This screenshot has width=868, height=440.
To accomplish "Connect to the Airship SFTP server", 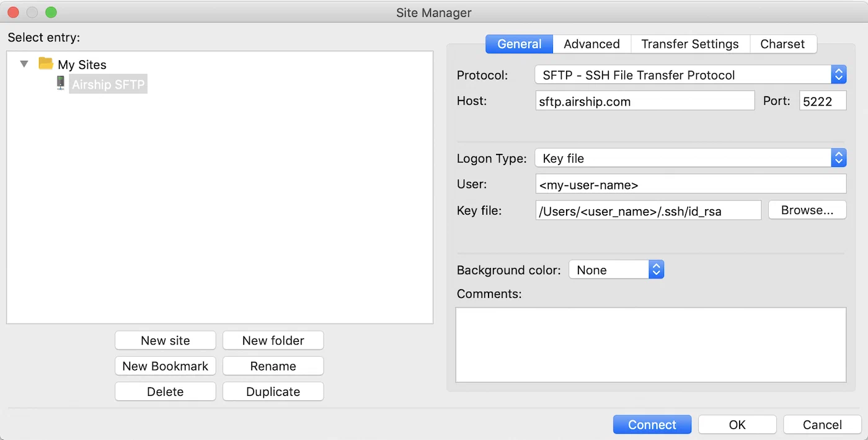I will click(x=652, y=424).
